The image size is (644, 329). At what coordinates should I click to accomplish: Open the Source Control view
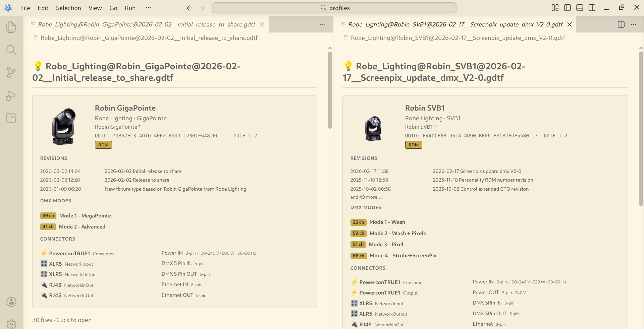[x=11, y=72]
